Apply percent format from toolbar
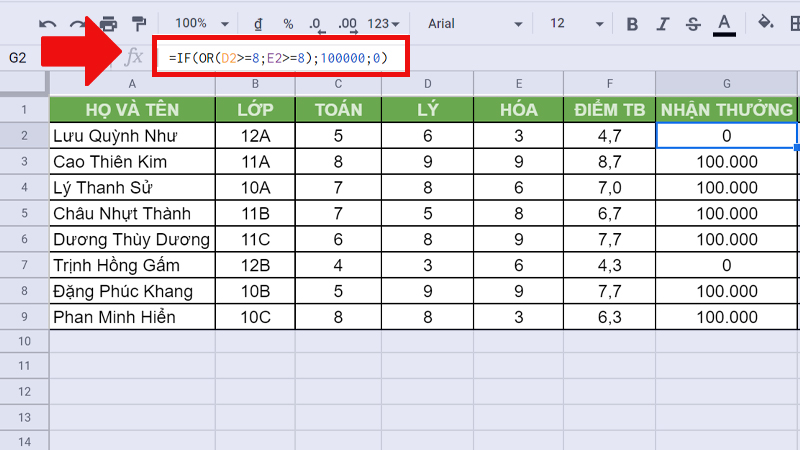Screen dimensions: 800x450 [x=288, y=23]
